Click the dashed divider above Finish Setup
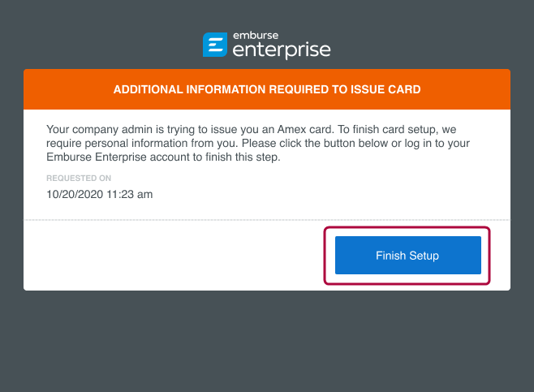The image size is (534, 392). pyautogui.click(x=162, y=220)
